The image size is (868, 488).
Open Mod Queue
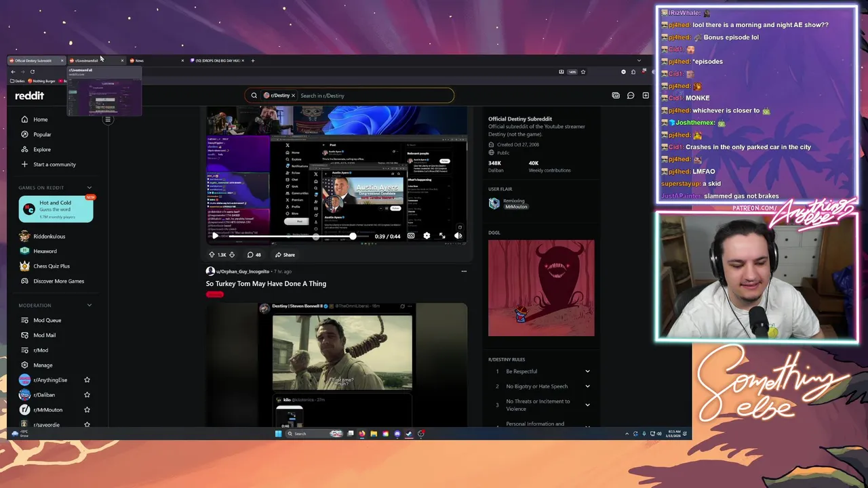(x=47, y=320)
